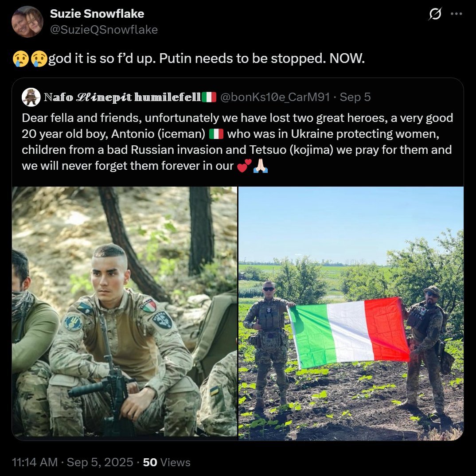476x476 pixels.
Task: Click the quoted author's Nafo display name
Action: [x=122, y=97]
